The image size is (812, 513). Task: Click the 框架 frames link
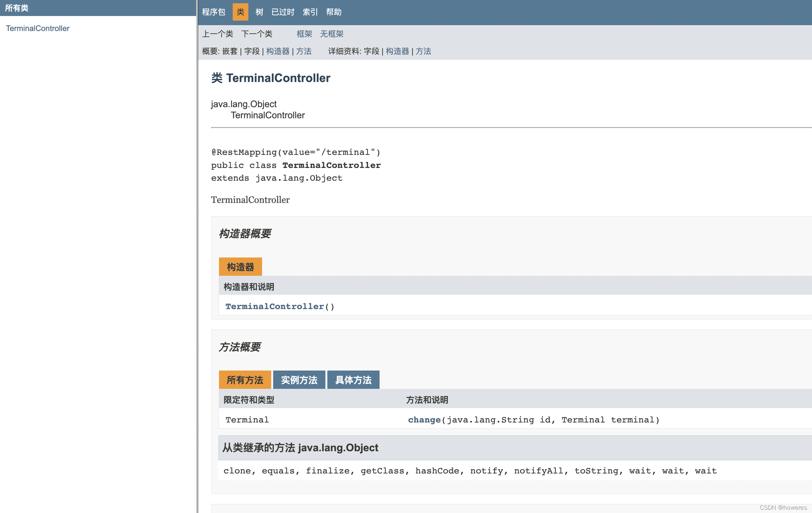click(304, 34)
